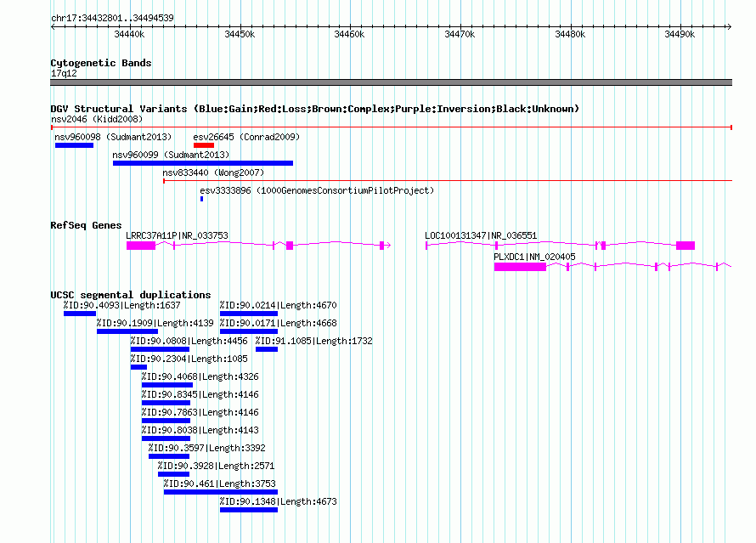Select duplication %ID:91.1085 Length:1732
Viewport: 756px width, 543px height.
(x=266, y=349)
